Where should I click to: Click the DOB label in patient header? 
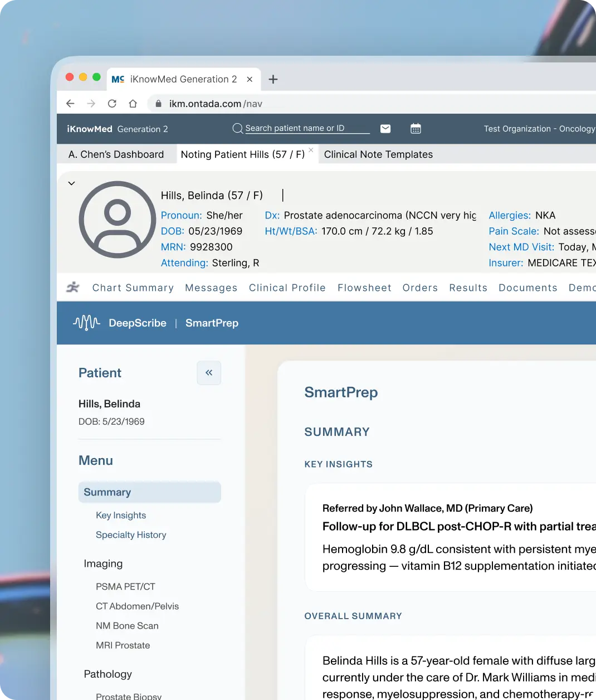click(173, 231)
